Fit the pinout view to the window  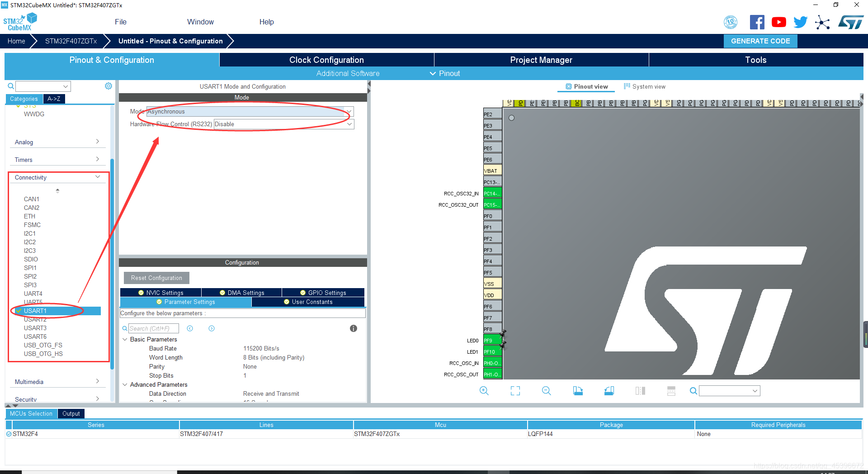(x=515, y=391)
